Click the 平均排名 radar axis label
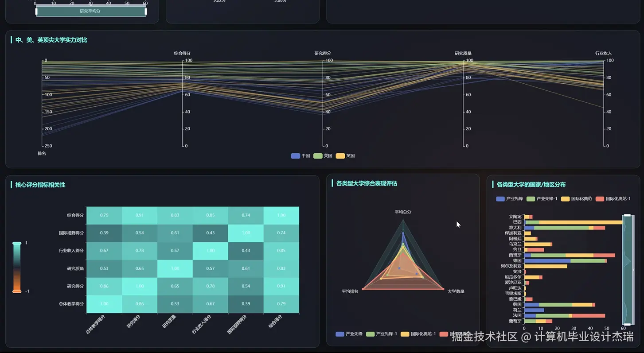This screenshot has width=644, height=353. click(350, 291)
